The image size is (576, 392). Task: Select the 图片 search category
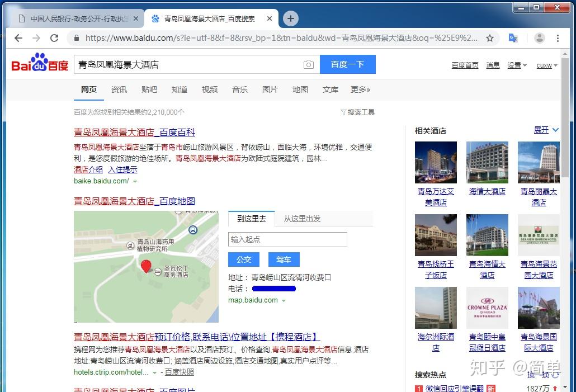click(270, 89)
